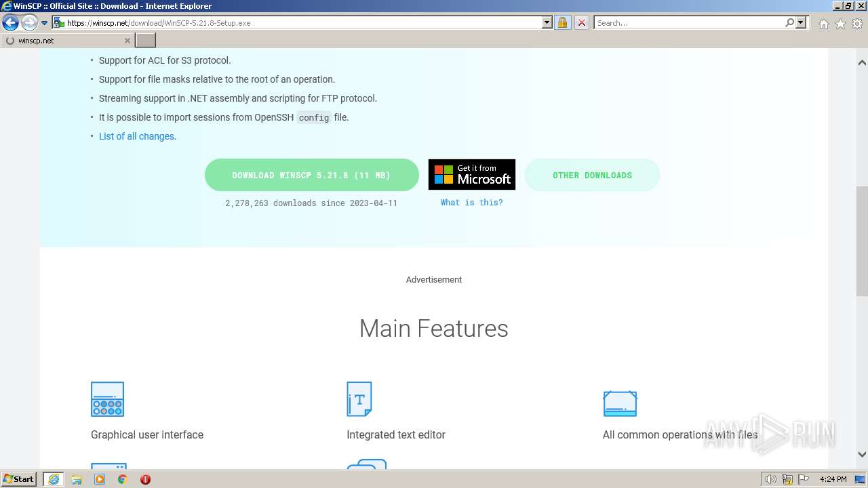The image size is (868, 488).
Task: Select the winscp.net tab
Action: coord(66,41)
